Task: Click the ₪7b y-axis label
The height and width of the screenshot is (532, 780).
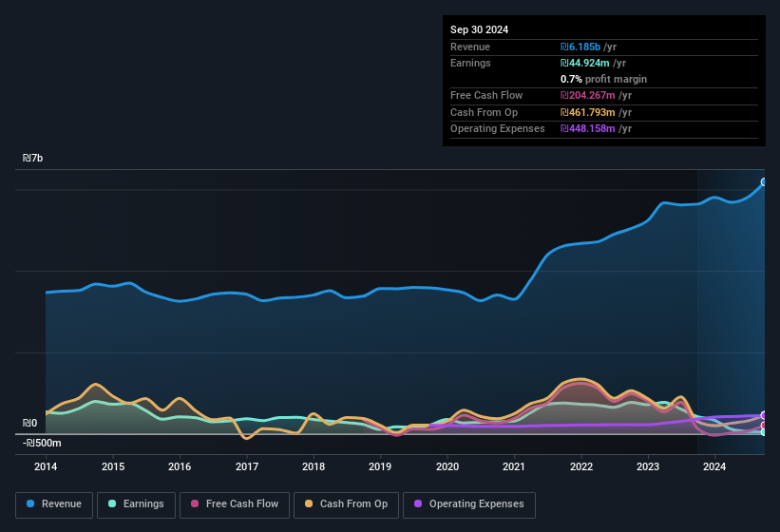Action: point(33,158)
